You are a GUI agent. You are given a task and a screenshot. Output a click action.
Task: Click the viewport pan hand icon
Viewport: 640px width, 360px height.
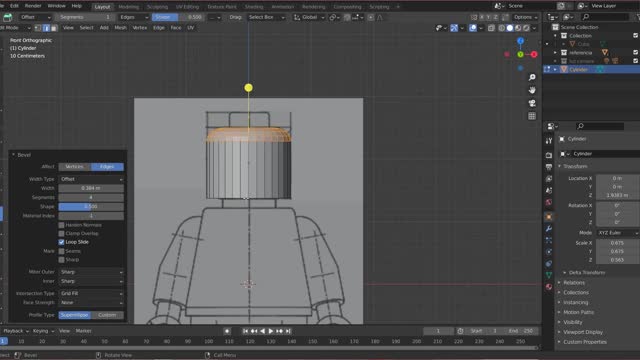click(x=532, y=90)
